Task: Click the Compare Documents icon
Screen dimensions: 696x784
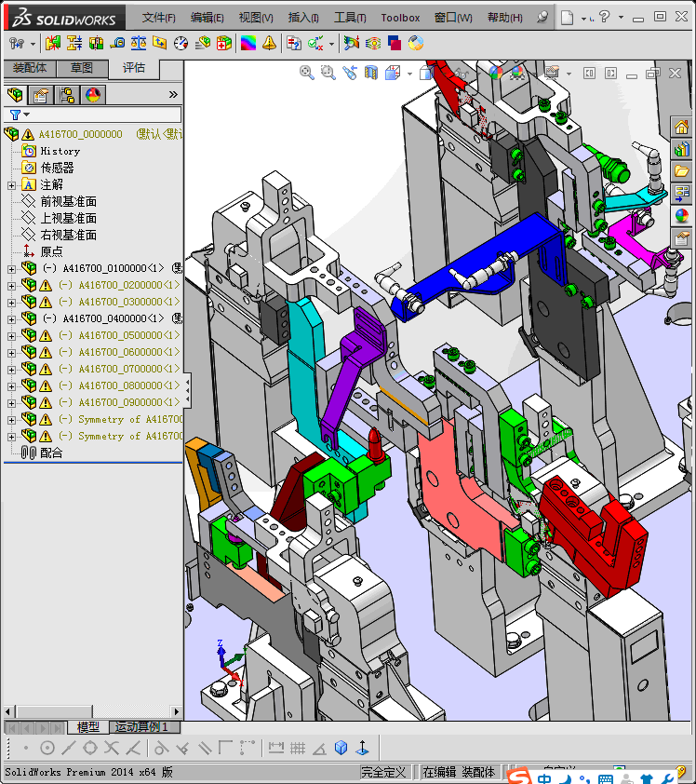Action: [x=294, y=44]
